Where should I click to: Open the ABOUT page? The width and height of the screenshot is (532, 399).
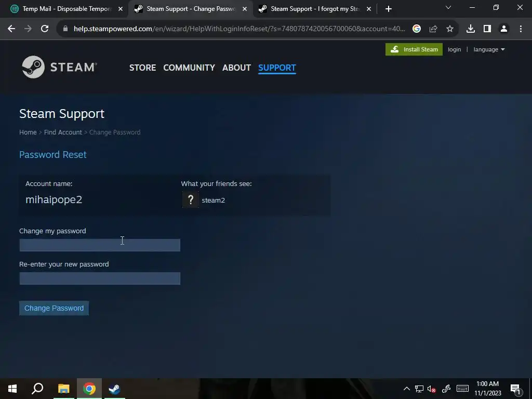point(236,68)
